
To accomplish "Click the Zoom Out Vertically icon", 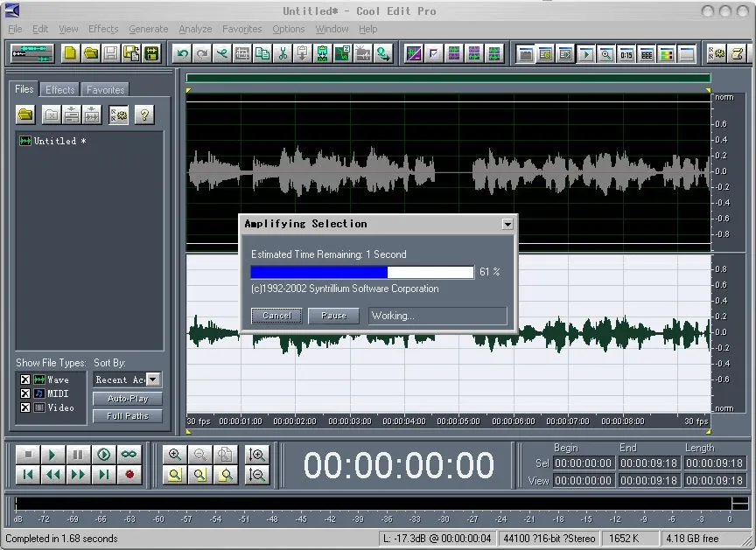I will coord(256,475).
